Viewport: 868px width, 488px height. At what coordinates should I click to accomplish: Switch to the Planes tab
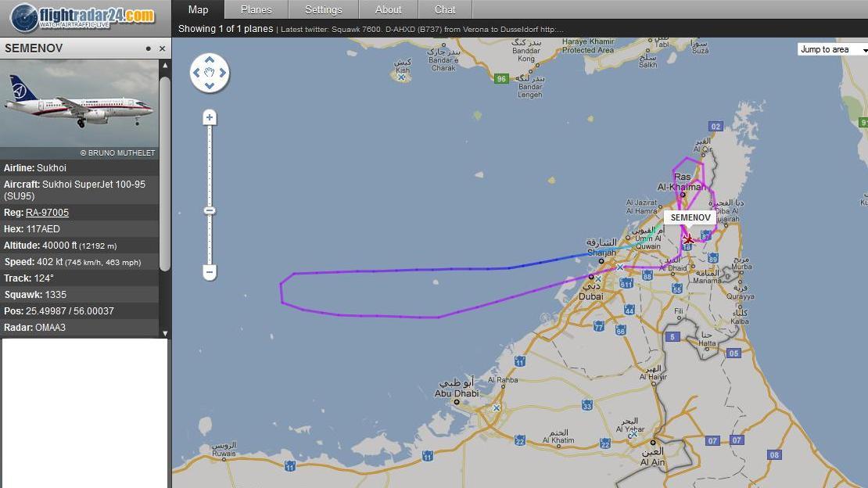click(x=256, y=9)
